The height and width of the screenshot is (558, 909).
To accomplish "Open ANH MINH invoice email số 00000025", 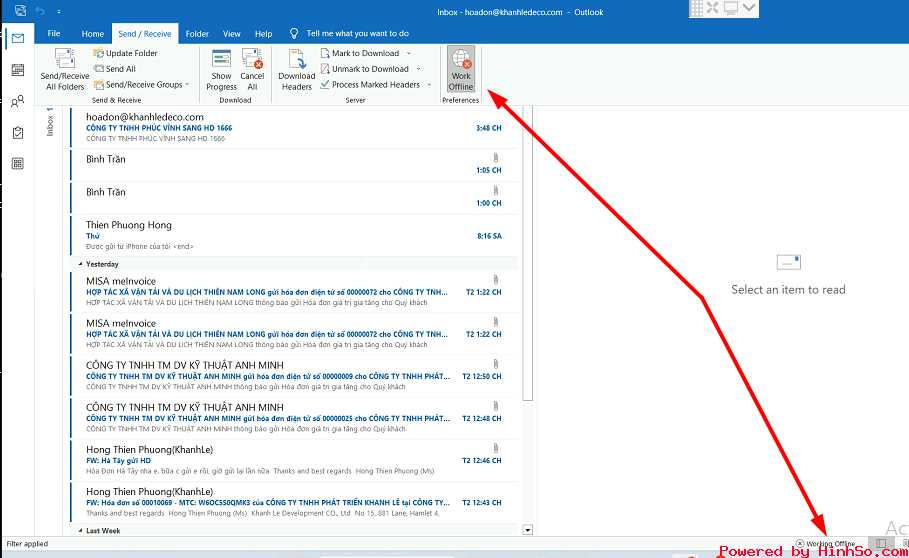I will [294, 418].
